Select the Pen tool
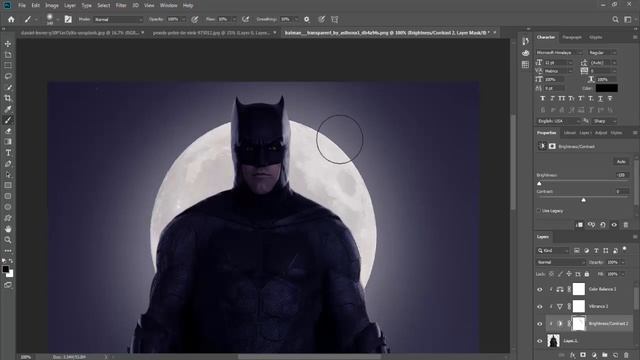The height and width of the screenshot is (360, 640). pyautogui.click(x=8, y=164)
